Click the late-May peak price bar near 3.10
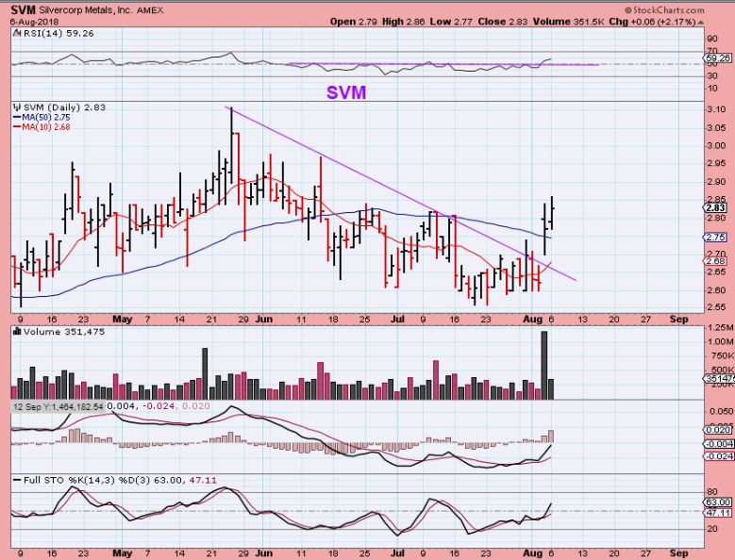 coord(231,145)
